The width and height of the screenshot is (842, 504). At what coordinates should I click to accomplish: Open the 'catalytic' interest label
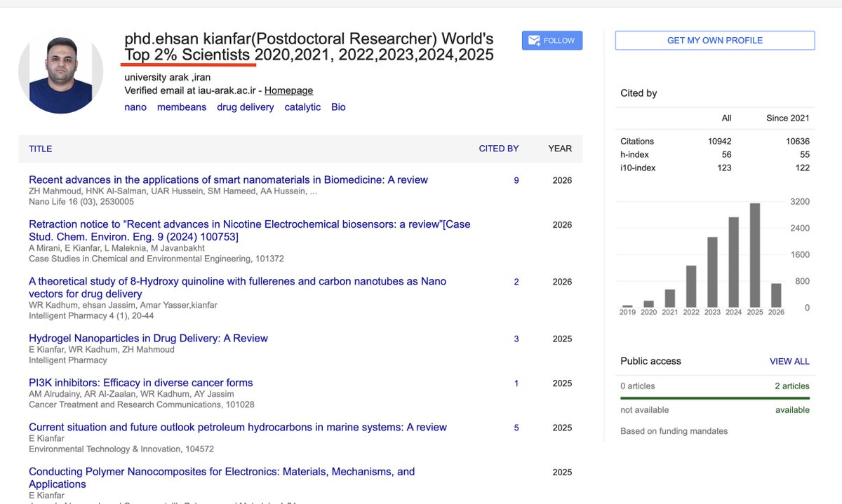coord(302,107)
